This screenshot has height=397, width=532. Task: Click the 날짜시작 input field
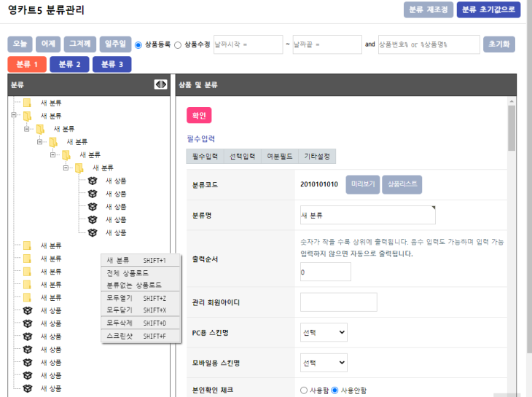249,44
